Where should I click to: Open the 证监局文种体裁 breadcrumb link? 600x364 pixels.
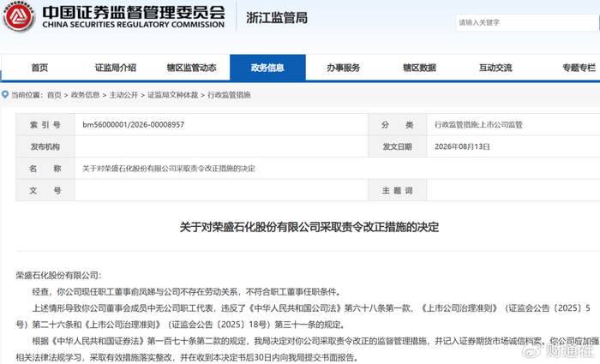tap(172, 95)
